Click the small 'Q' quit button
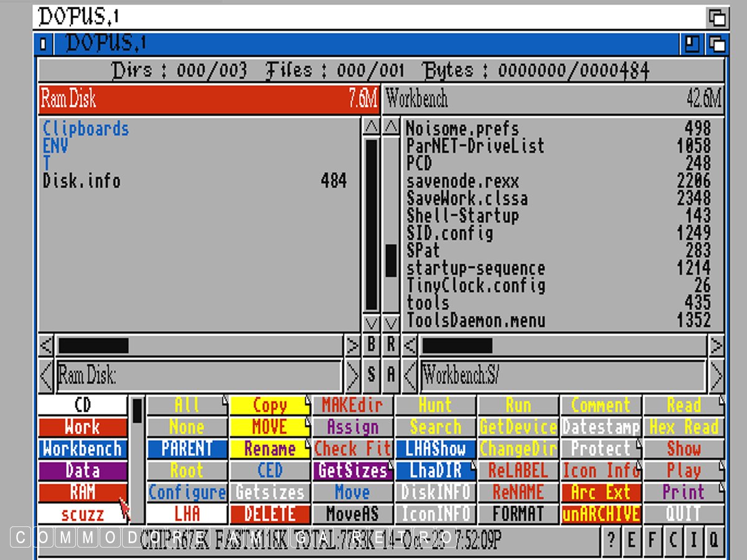Screen dimensions: 747x560 pyautogui.click(x=713, y=539)
